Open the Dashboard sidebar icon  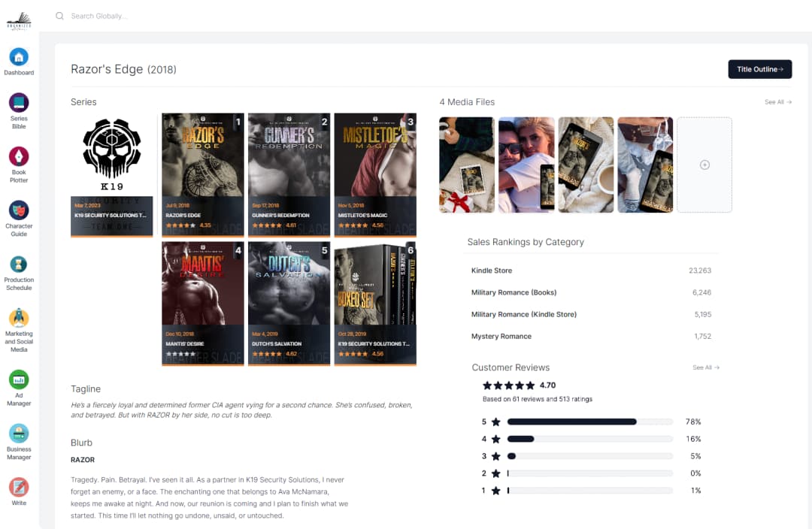click(x=19, y=57)
